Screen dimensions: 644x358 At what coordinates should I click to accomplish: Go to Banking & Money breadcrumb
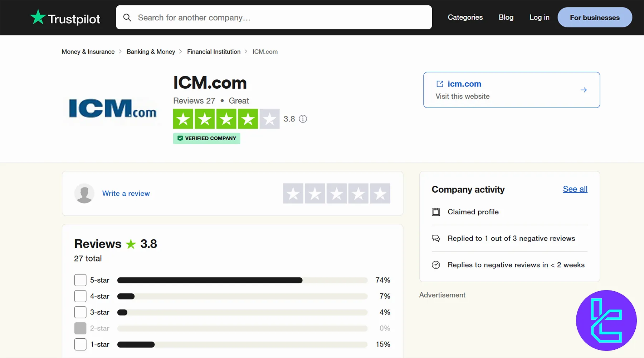[151, 52]
